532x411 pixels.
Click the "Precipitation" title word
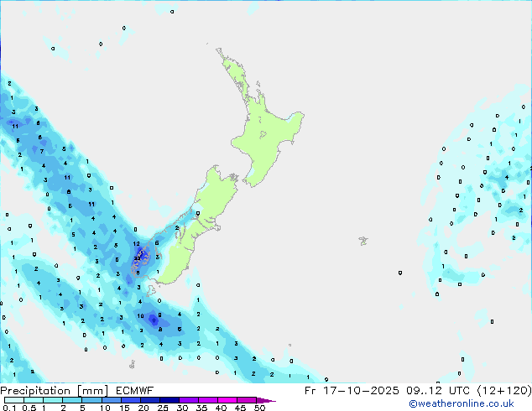(x=35, y=391)
